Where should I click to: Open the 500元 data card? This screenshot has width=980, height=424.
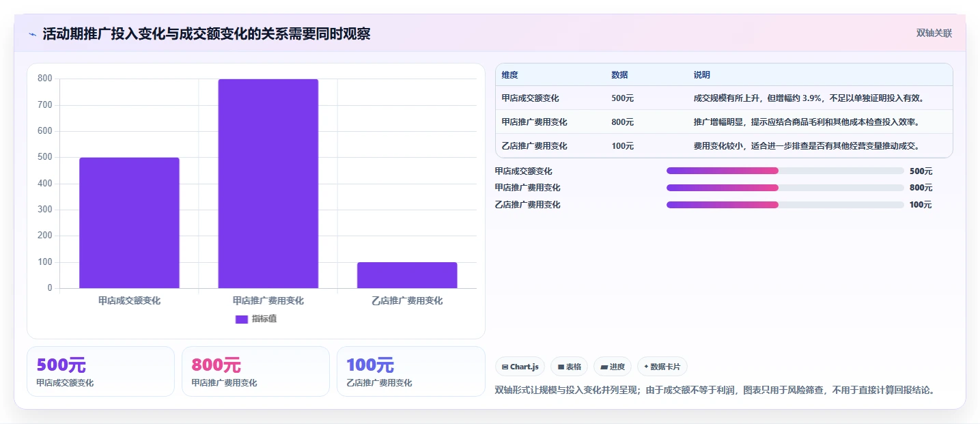100,371
